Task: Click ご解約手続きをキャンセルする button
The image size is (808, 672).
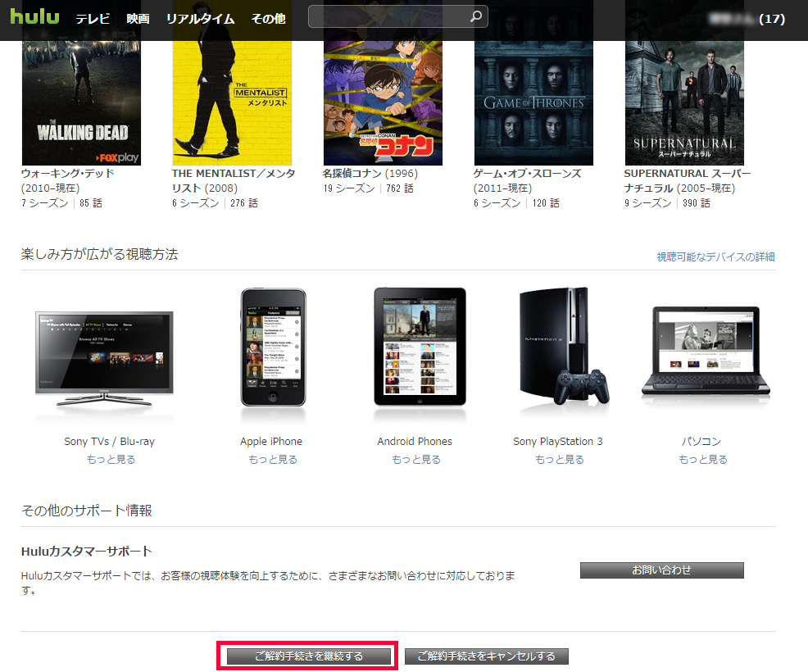Action: point(487,656)
